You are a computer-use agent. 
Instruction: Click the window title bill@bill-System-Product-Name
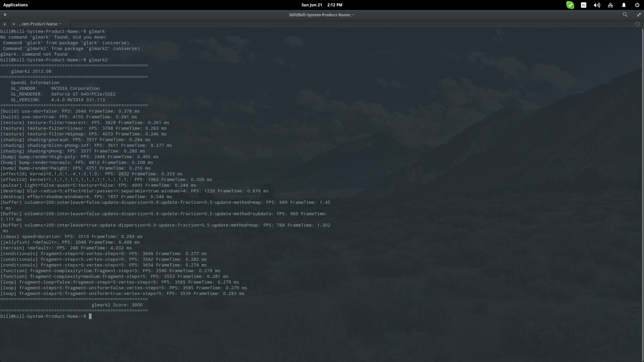(x=322, y=15)
